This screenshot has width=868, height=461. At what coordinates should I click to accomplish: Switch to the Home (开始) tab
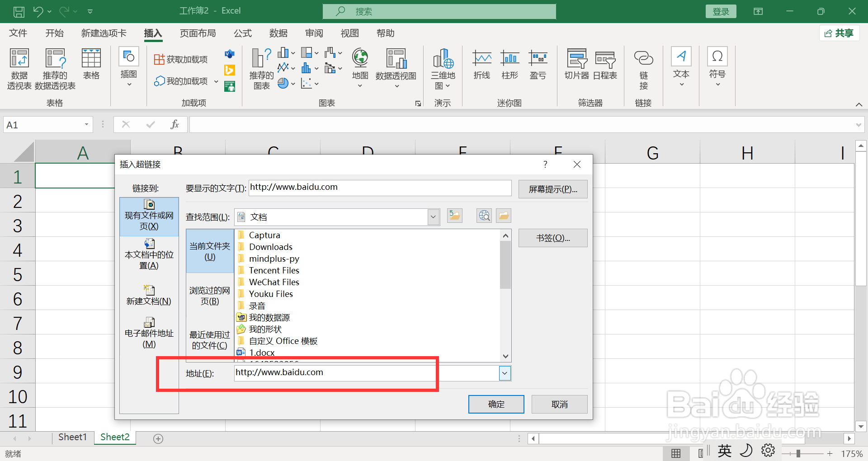[x=55, y=33]
